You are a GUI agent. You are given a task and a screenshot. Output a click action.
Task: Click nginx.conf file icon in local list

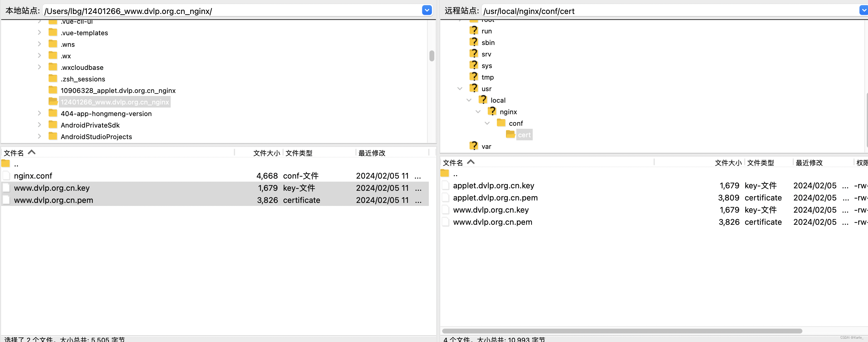[6, 176]
